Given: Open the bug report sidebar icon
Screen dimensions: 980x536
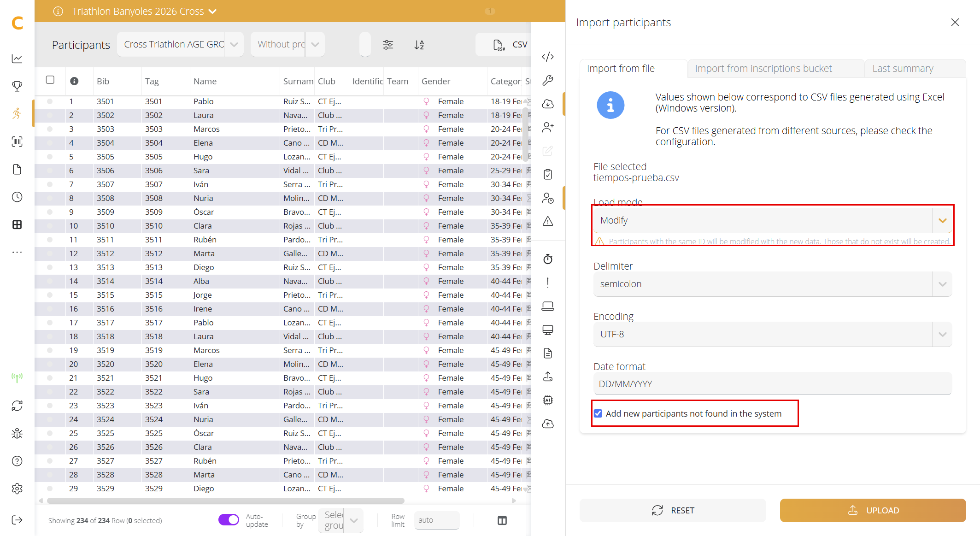Looking at the screenshot, I should [x=17, y=433].
